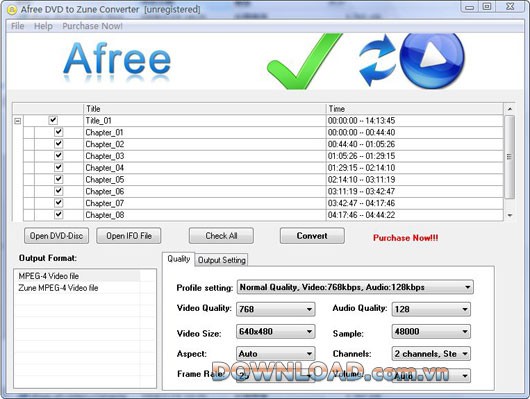Click the chapter list scrollbar thumb
The width and height of the screenshot is (530, 399).
click(509, 157)
